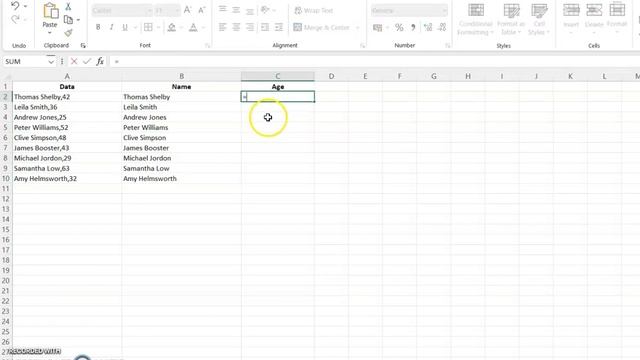Click the Wrap Text button
Image resolution: width=640 pixels, height=360 pixels.
pos(313,10)
